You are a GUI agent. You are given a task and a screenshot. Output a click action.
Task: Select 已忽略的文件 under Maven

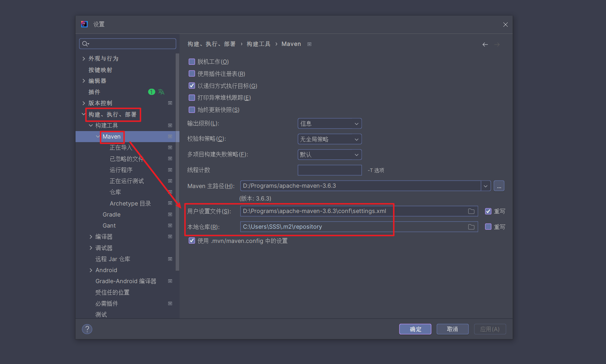pyautogui.click(x=126, y=159)
